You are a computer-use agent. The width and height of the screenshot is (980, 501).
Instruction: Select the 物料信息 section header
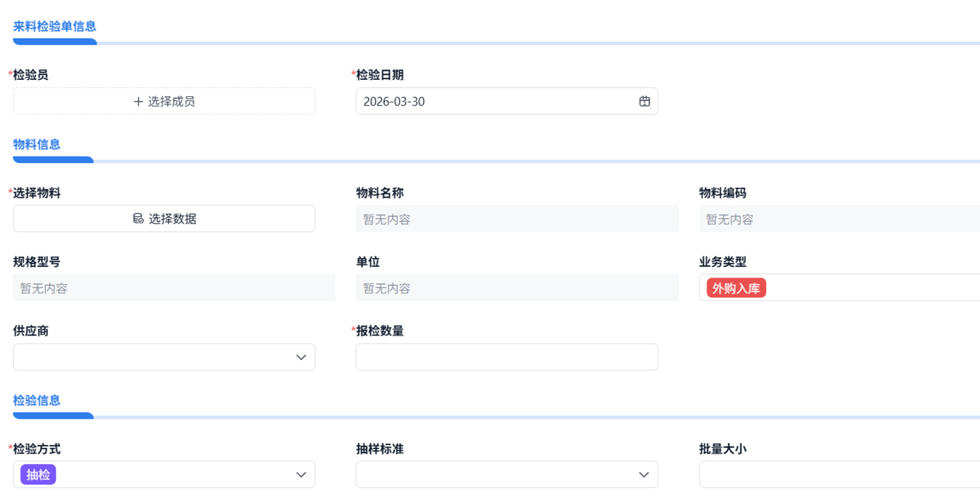point(37,144)
